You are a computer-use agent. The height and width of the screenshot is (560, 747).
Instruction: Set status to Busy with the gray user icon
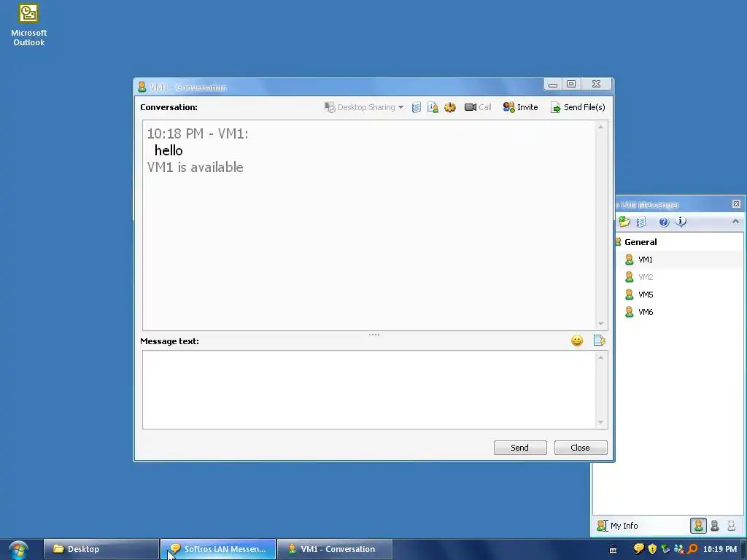pos(715,526)
